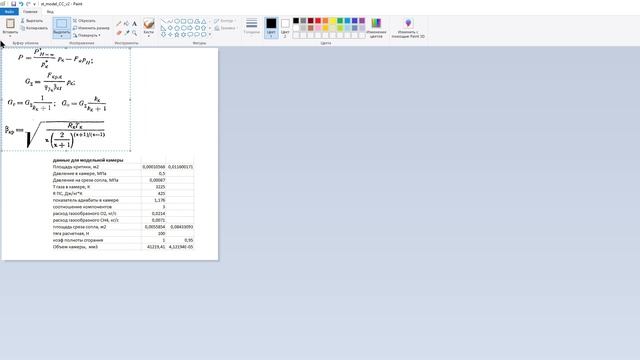
Task: Pick the orange palette swatch
Action: pos(325,20)
